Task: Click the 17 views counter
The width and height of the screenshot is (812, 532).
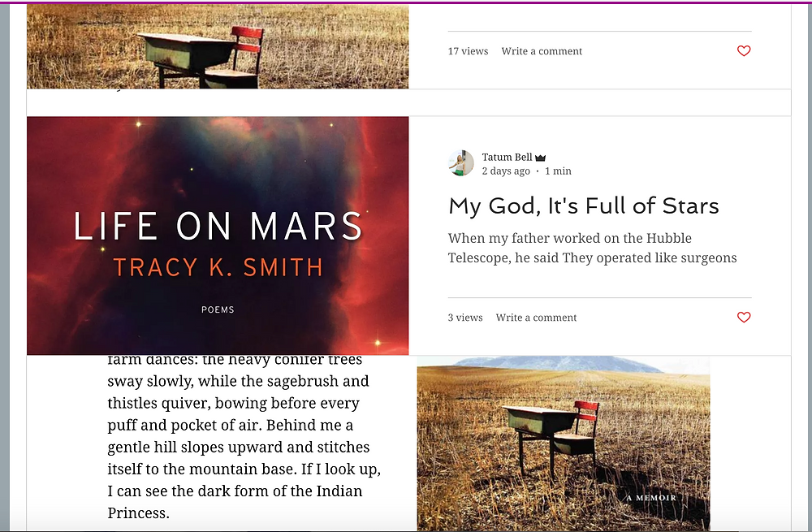Action: [469, 51]
